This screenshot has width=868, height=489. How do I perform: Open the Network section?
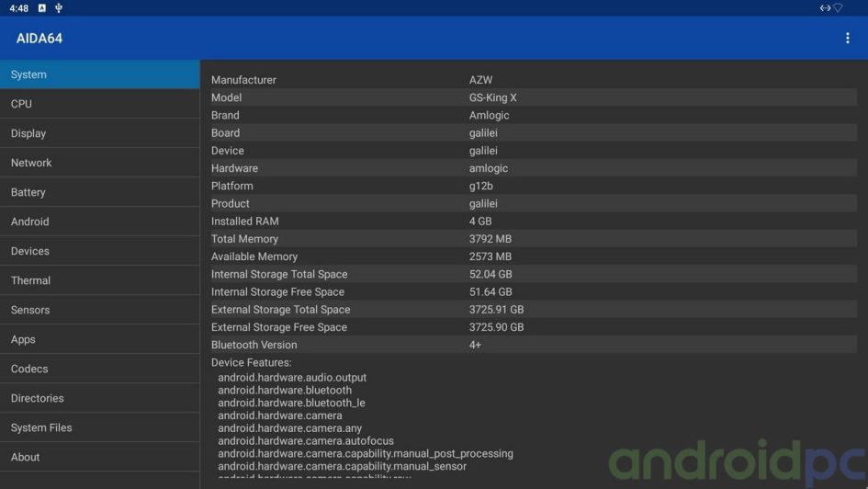(99, 163)
